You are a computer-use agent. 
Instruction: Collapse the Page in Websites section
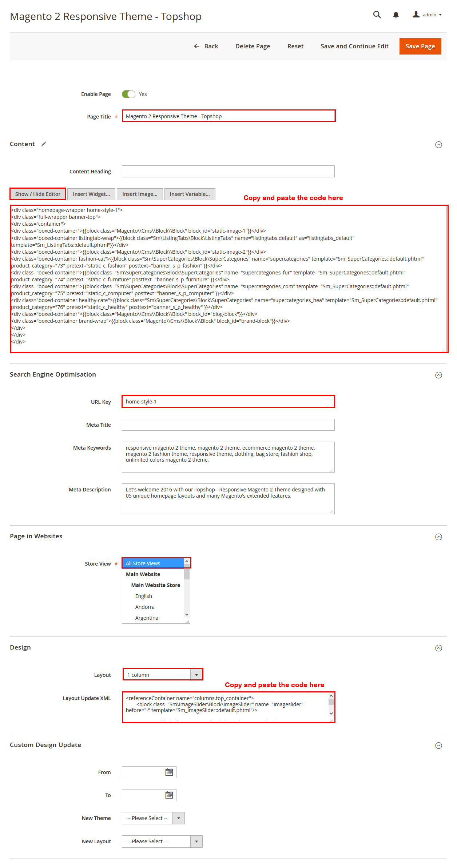(x=439, y=537)
